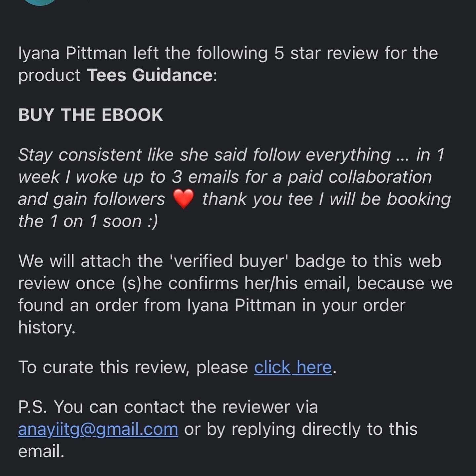Screen dimensions: 476x476
Task: Tap the '1 on 1 soon :)' text
Action: pyautogui.click(x=103, y=221)
